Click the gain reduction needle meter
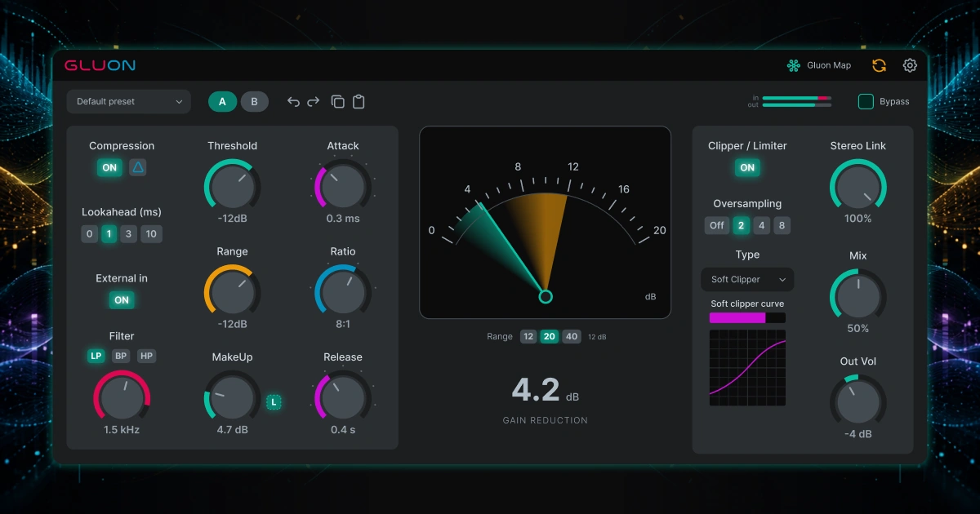 (545, 222)
